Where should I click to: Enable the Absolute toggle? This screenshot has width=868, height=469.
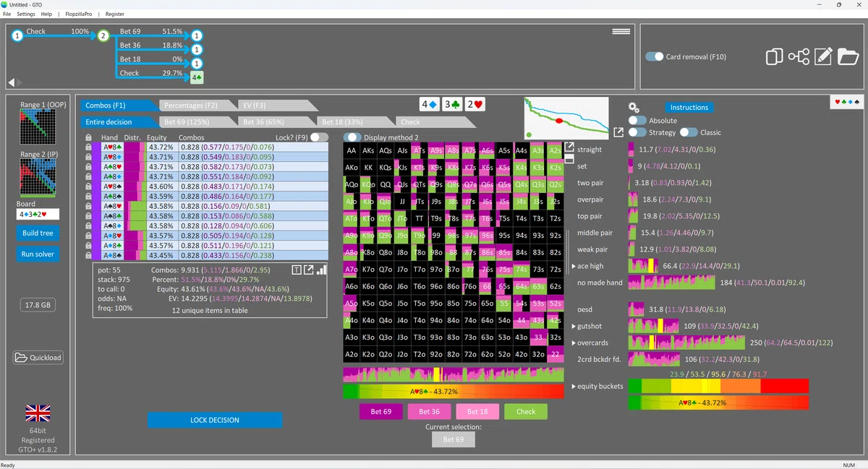point(637,121)
